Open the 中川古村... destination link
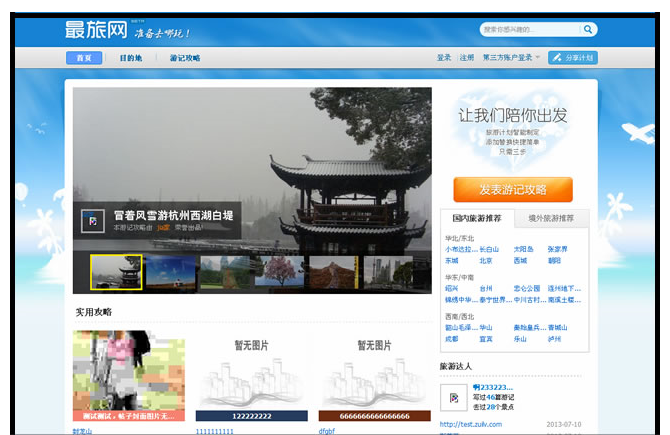The image size is (670, 435). (529, 300)
